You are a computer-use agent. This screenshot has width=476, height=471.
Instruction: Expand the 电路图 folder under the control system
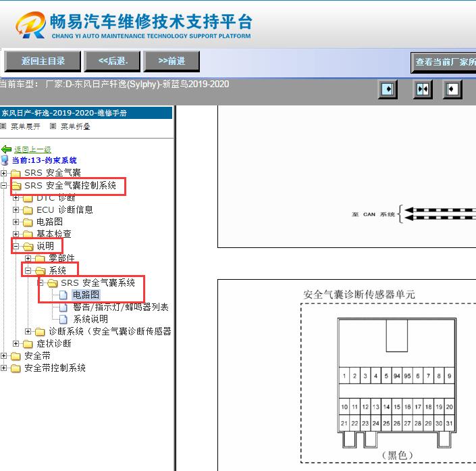click(x=16, y=222)
